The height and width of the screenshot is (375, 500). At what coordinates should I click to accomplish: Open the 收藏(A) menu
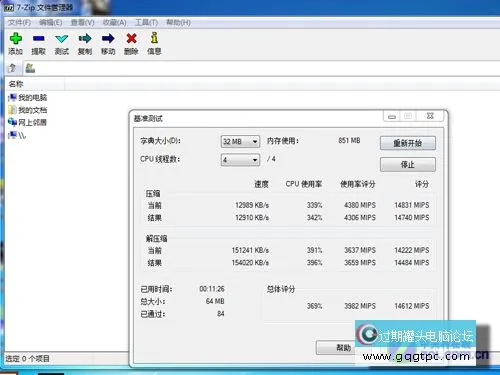(x=114, y=23)
